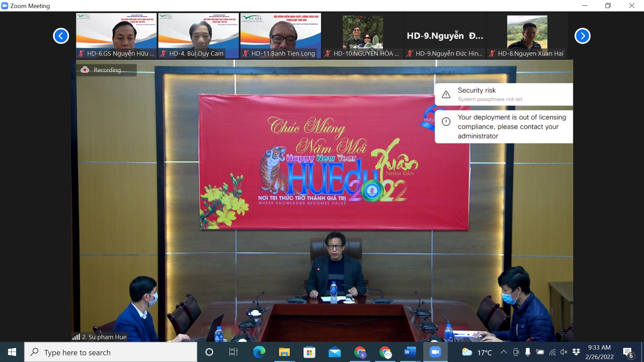The image size is (644, 362).
Task: Open Microsoft Edge from taskbar
Action: point(259,352)
